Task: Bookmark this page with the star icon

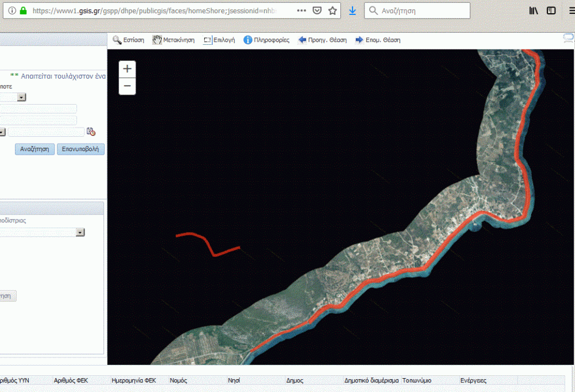Action: click(332, 10)
